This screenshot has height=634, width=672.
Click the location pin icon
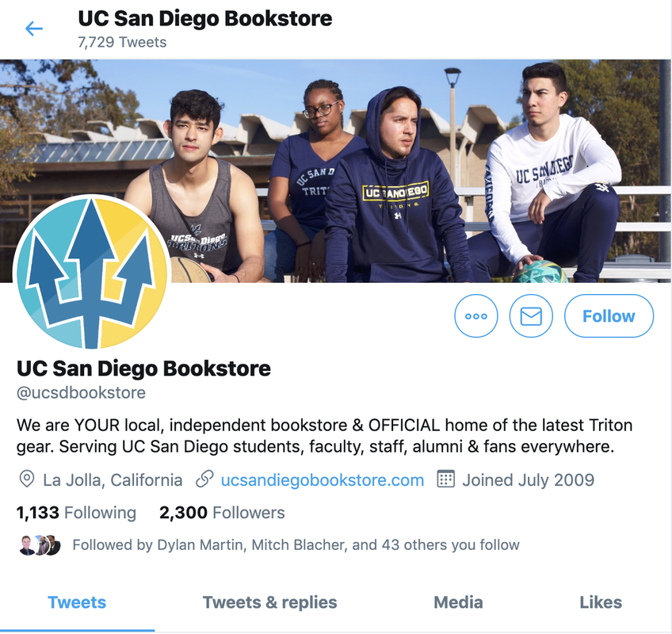point(27,479)
